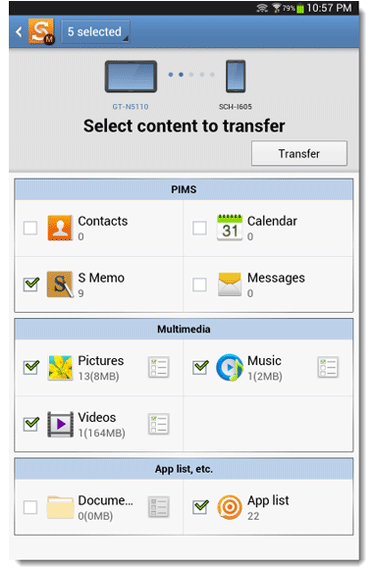The image size is (375, 568).
Task: Start transfer with the Transfer button
Action: [299, 154]
